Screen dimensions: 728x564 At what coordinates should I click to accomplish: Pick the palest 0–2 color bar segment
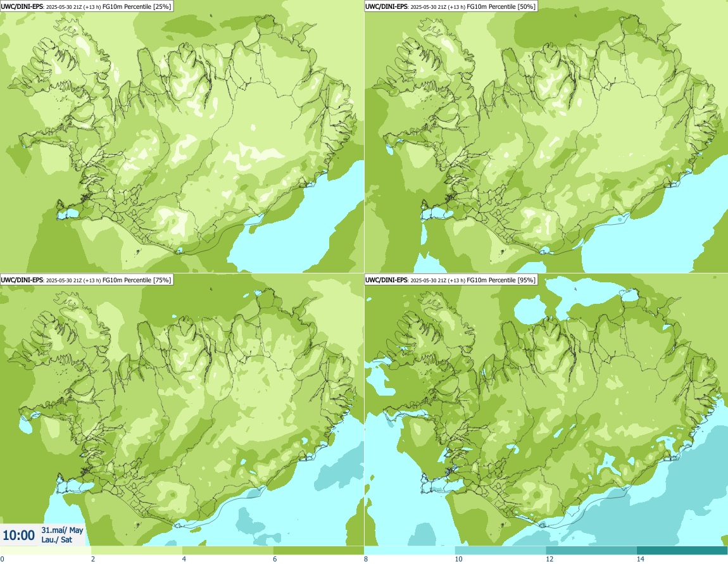[46, 551]
